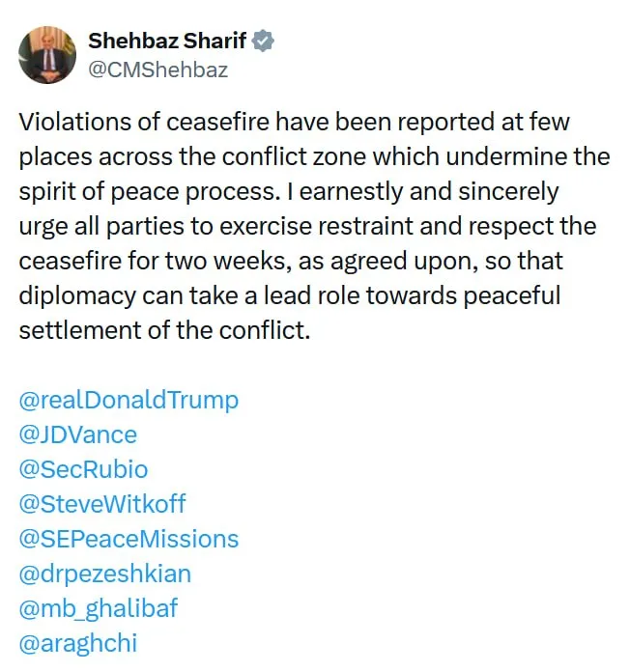Click the @drpezeshkian mention
The width and height of the screenshot is (630, 672).
105,574
